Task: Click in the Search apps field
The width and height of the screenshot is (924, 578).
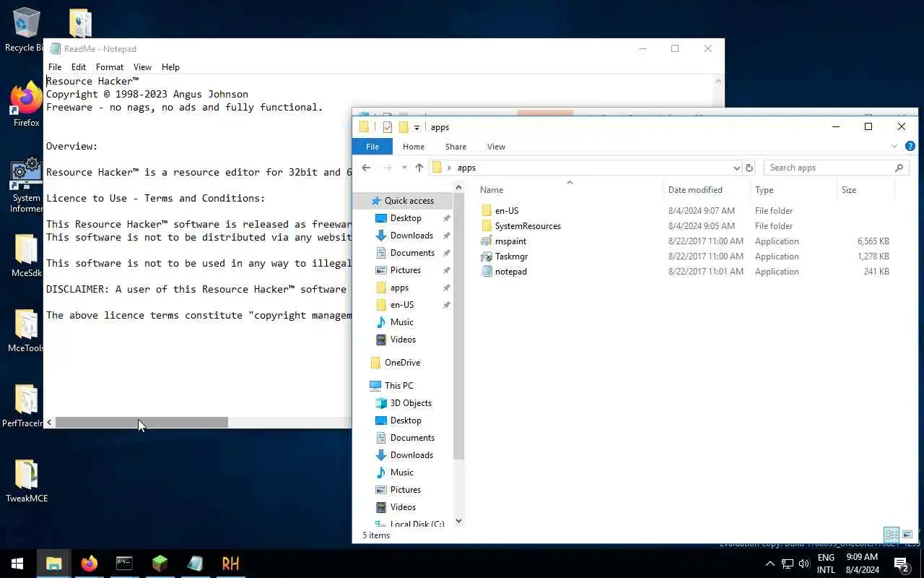Action: coord(829,168)
